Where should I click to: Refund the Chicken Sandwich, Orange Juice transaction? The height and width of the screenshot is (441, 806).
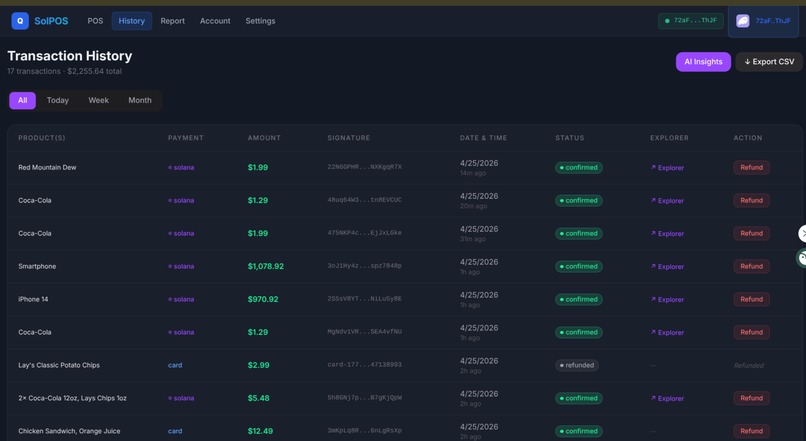751,431
